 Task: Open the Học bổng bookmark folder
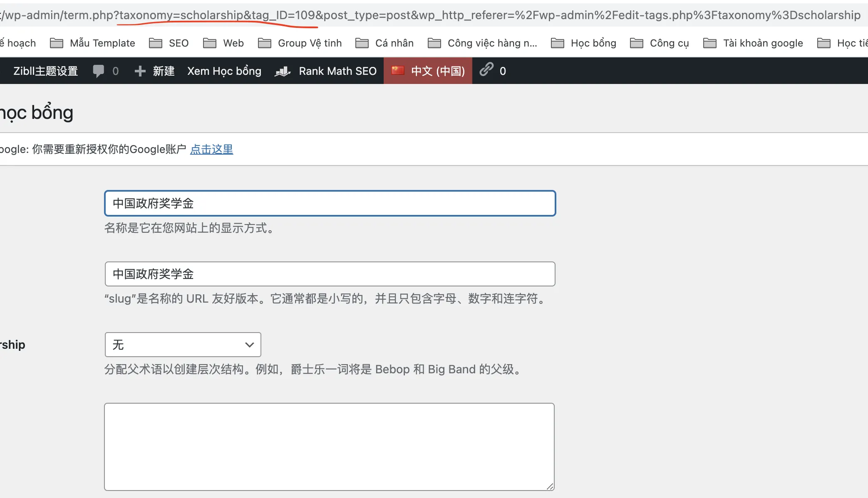pos(583,43)
